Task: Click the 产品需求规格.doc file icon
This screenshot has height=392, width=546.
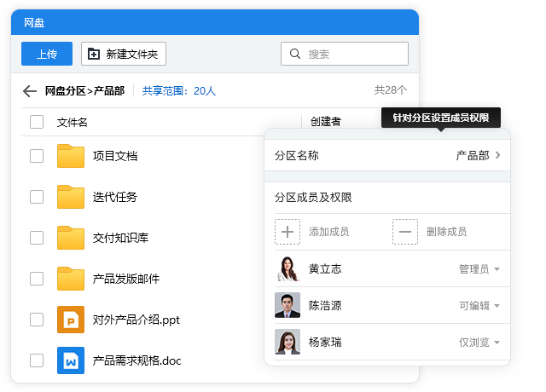Action: pyautogui.click(x=71, y=360)
